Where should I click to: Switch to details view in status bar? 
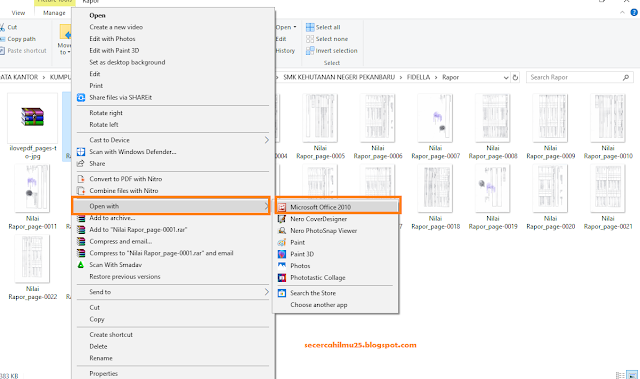[620, 375]
